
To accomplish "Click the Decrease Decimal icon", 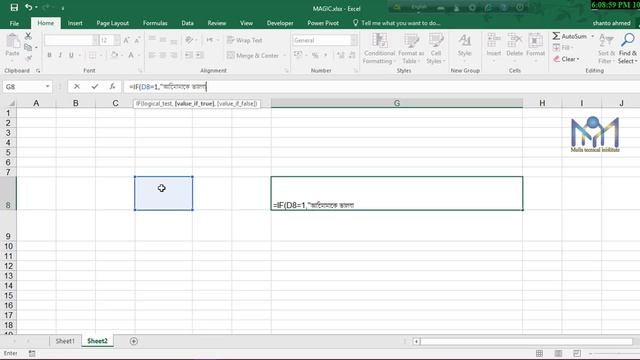I will [x=352, y=55].
